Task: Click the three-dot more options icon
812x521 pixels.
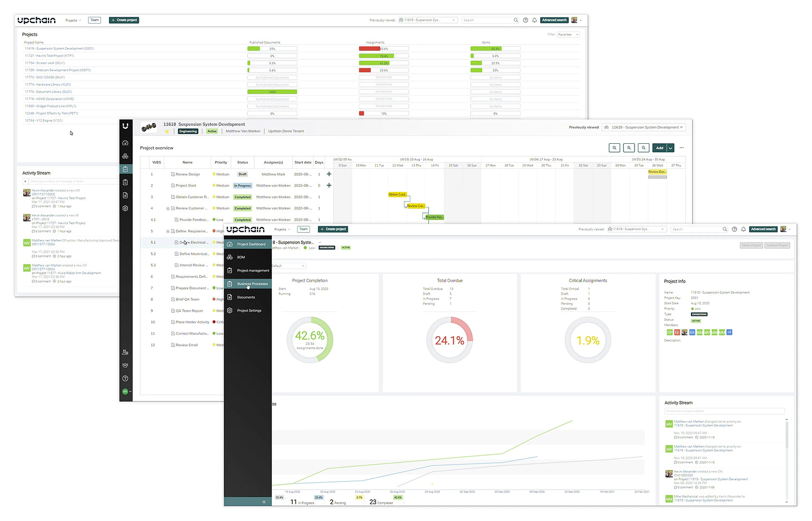Action: pyautogui.click(x=682, y=148)
